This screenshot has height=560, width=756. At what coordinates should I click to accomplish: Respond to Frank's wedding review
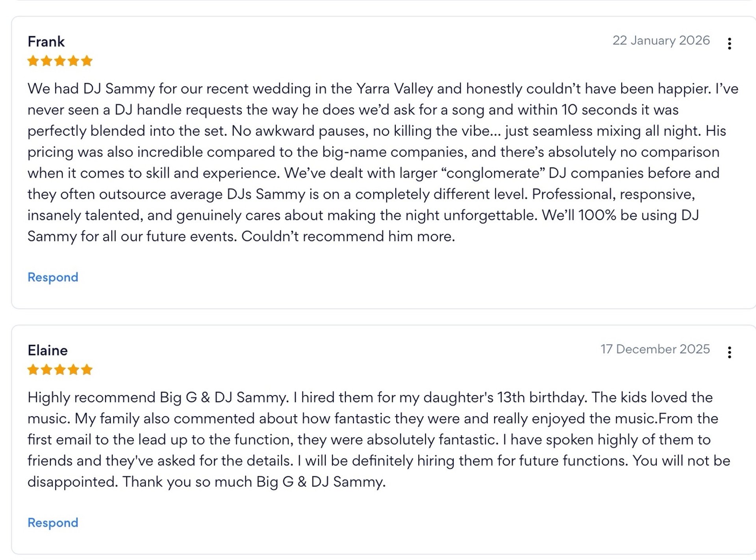(x=53, y=277)
